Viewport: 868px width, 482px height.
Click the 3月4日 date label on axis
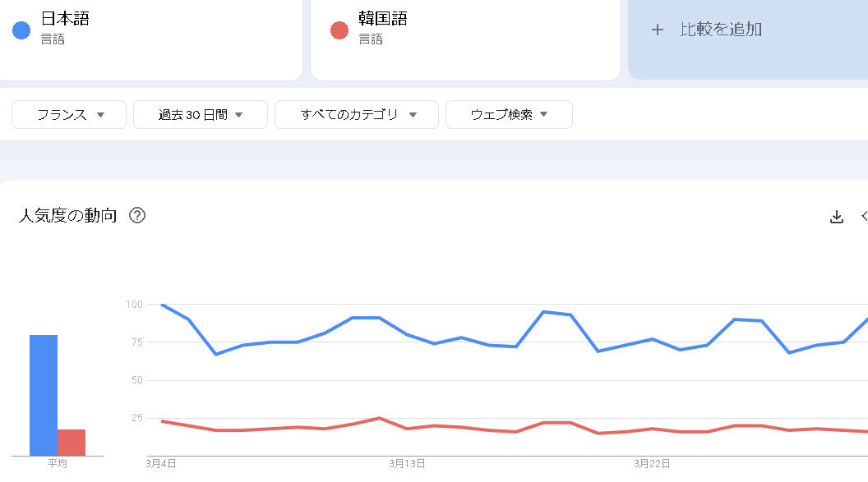(161, 464)
